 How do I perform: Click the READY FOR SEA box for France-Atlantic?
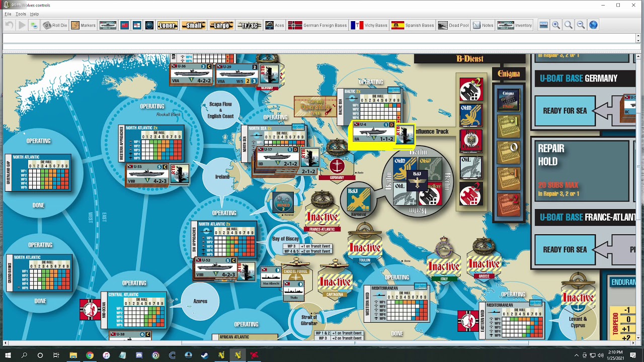[x=565, y=249]
